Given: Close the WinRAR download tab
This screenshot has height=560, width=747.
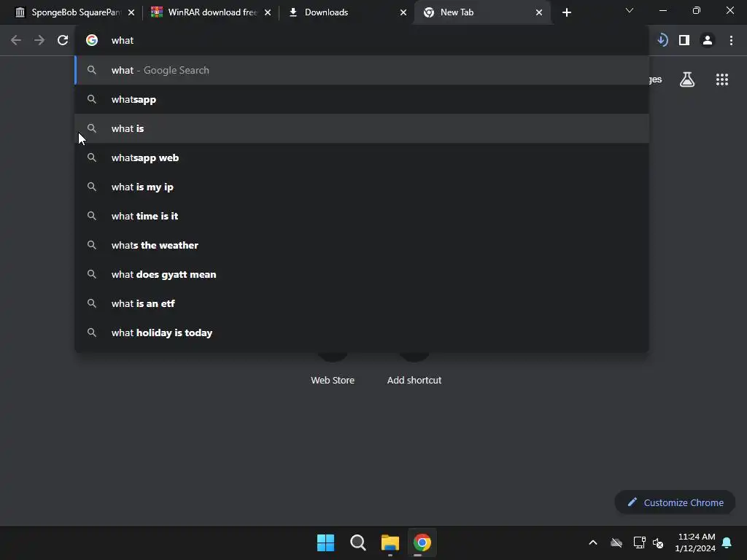Looking at the screenshot, I should click(268, 12).
